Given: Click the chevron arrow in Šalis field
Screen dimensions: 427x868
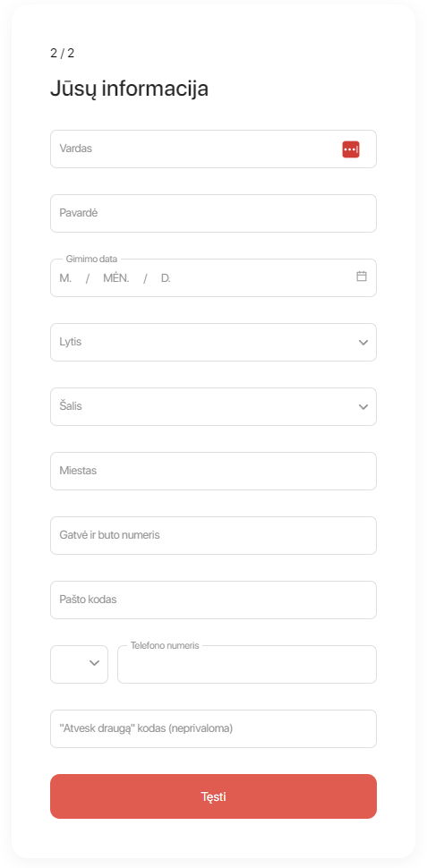Looking at the screenshot, I should click(x=363, y=407).
